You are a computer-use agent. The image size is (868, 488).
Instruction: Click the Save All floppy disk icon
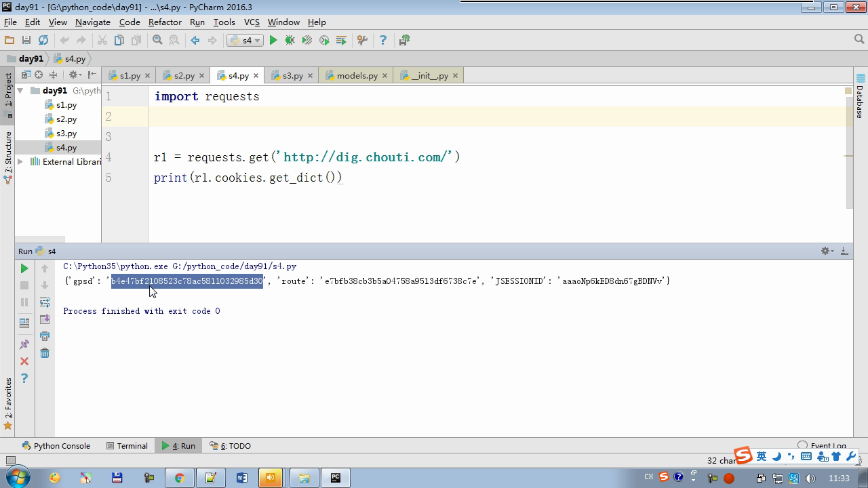click(x=26, y=41)
